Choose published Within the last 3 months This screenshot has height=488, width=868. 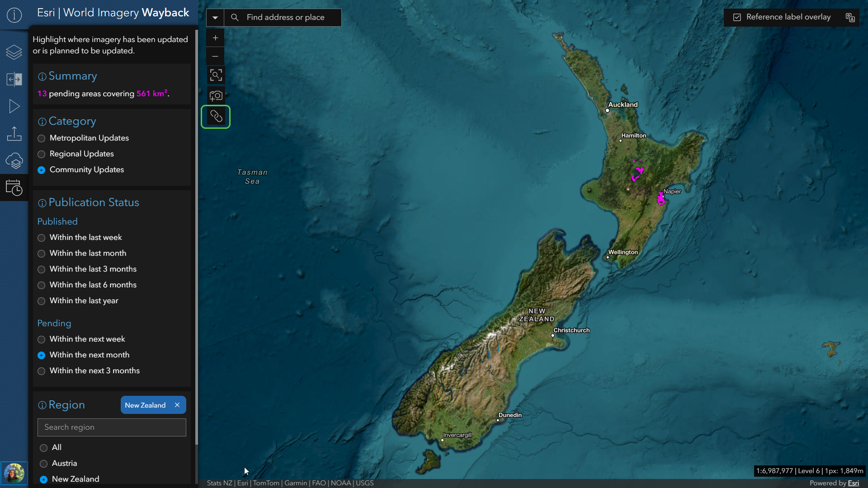87,269
